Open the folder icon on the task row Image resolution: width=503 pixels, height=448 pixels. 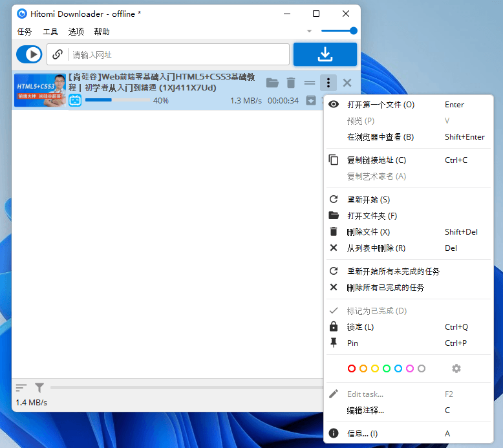272,83
